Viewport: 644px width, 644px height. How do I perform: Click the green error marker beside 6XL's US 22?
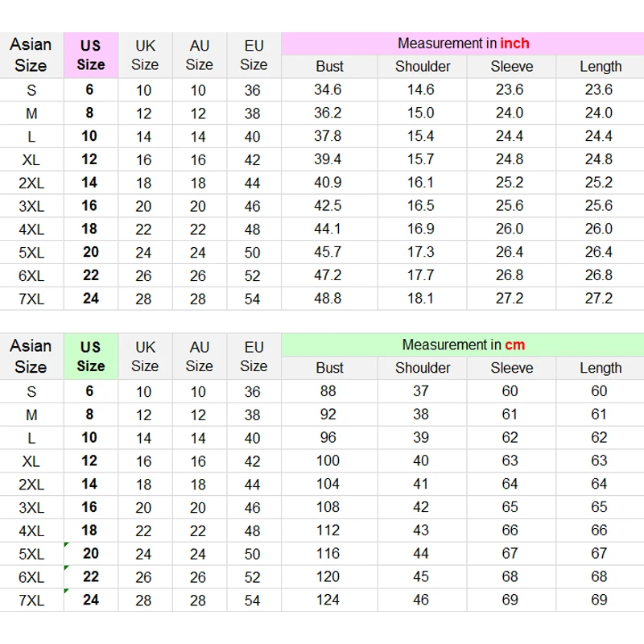66,568
